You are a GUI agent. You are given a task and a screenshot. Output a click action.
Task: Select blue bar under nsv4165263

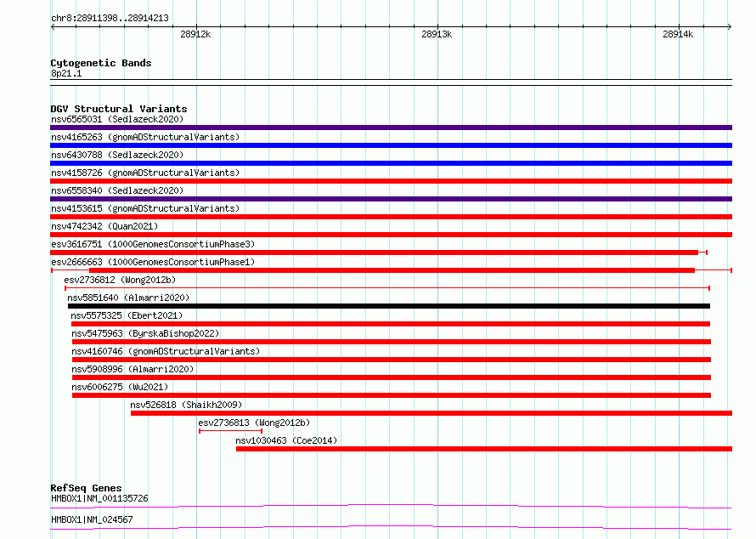coord(391,145)
